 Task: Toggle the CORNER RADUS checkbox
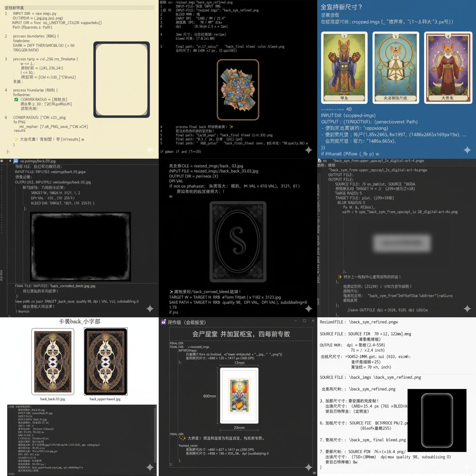(x=16, y=99)
